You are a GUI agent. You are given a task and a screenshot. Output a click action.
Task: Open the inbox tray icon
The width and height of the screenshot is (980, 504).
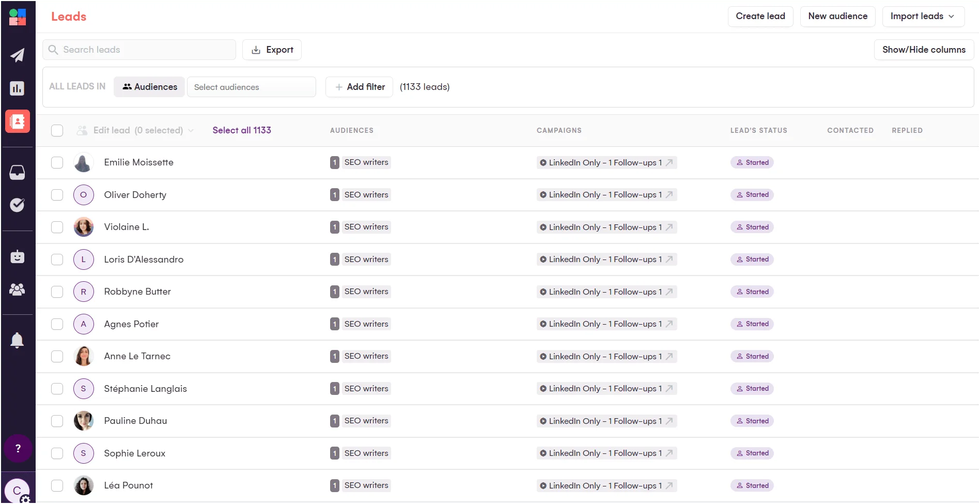[x=18, y=172]
